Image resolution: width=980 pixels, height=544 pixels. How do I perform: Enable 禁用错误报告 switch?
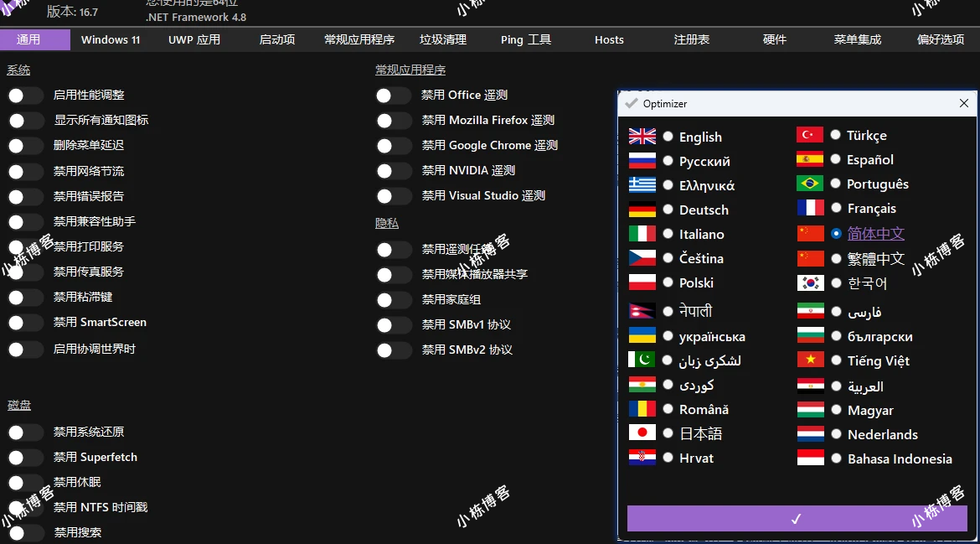tap(26, 196)
